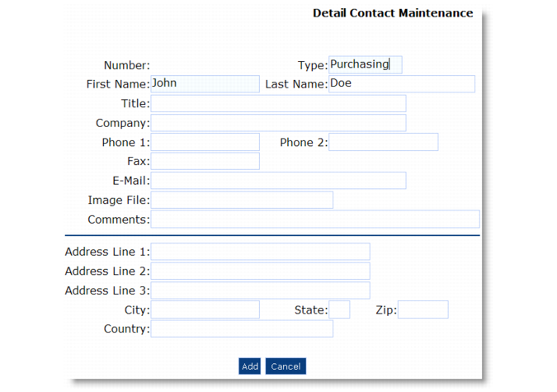The image size is (557, 392).
Task: Focus the Address Line 3 field
Action: (x=260, y=290)
